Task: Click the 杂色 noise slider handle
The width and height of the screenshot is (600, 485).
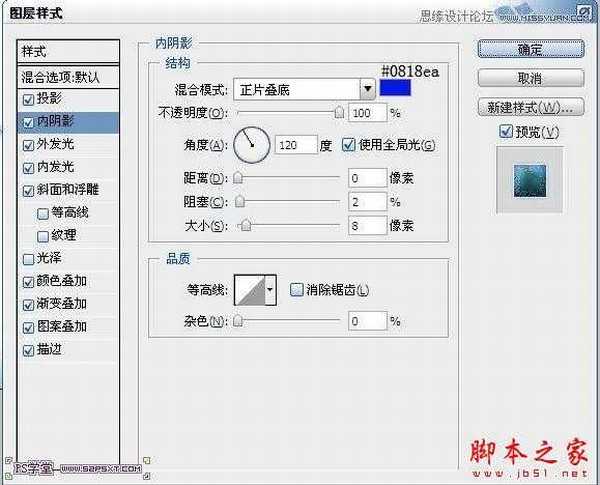Action: [238, 321]
